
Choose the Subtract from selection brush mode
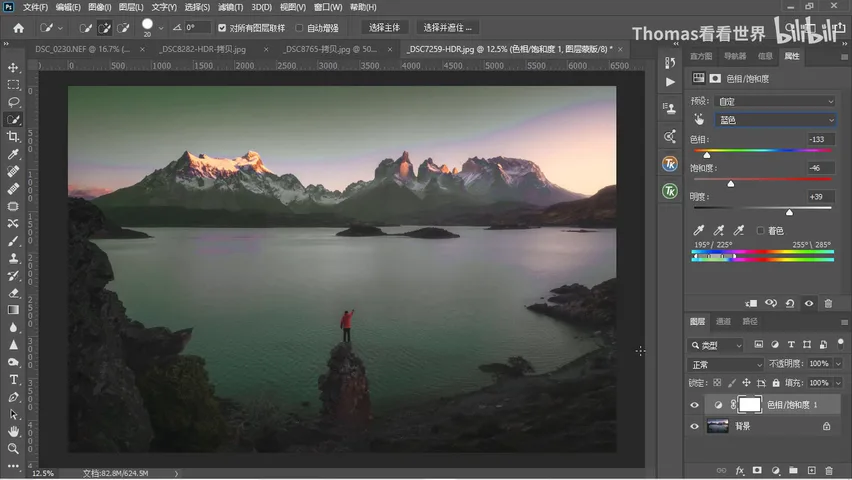(123, 28)
